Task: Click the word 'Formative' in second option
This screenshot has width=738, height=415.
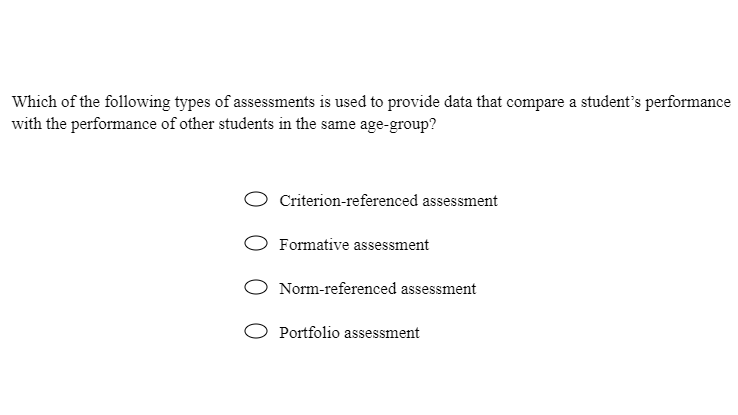Action: pos(314,245)
